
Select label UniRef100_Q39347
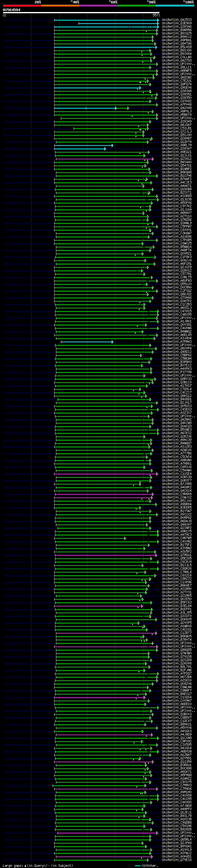click(x=177, y=149)
